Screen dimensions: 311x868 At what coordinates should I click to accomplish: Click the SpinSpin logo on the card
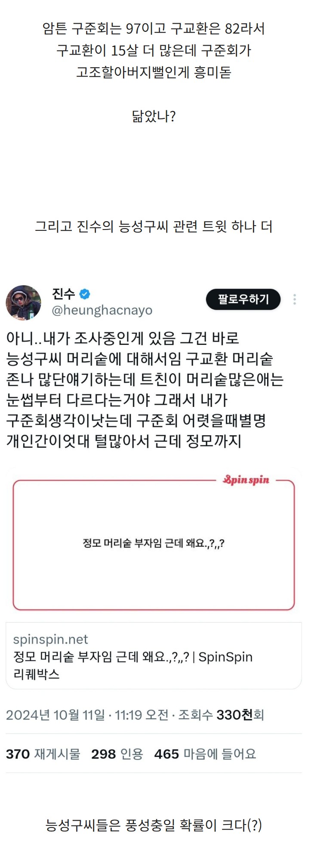pos(246,480)
